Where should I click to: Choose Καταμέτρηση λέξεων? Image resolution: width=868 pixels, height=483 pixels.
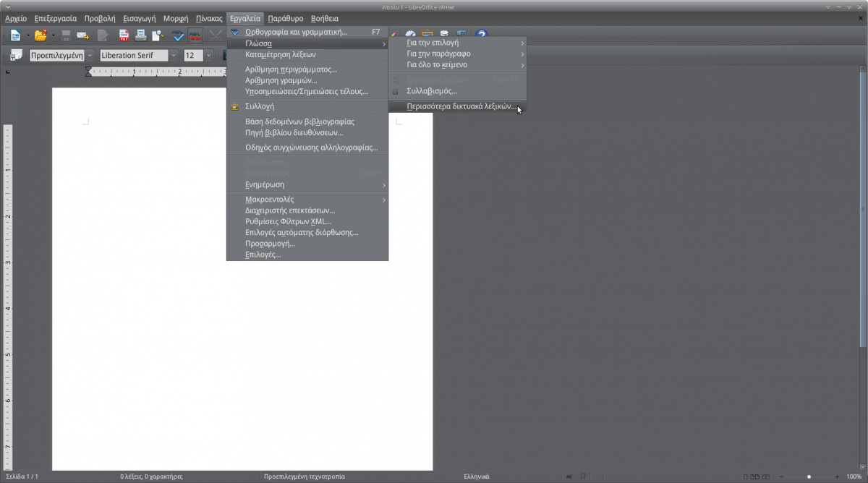click(x=307, y=54)
